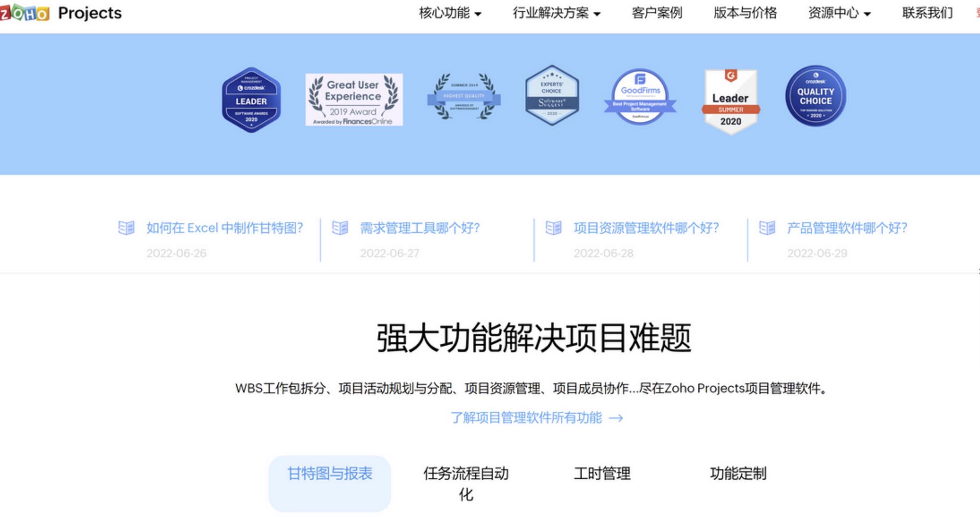Open the 了解项目管理软件所有功能 link
This screenshot has width=980, height=517.
[536, 418]
